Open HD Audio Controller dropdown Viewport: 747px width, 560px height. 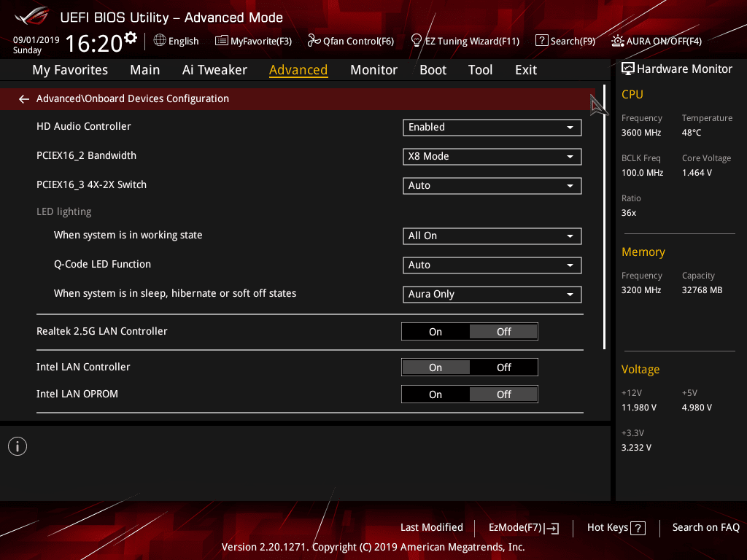(492, 127)
